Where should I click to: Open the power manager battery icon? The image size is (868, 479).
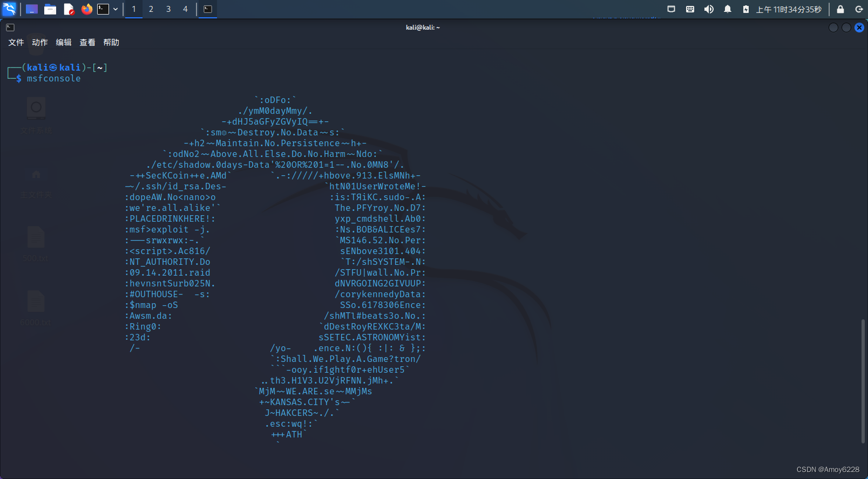[x=745, y=9]
